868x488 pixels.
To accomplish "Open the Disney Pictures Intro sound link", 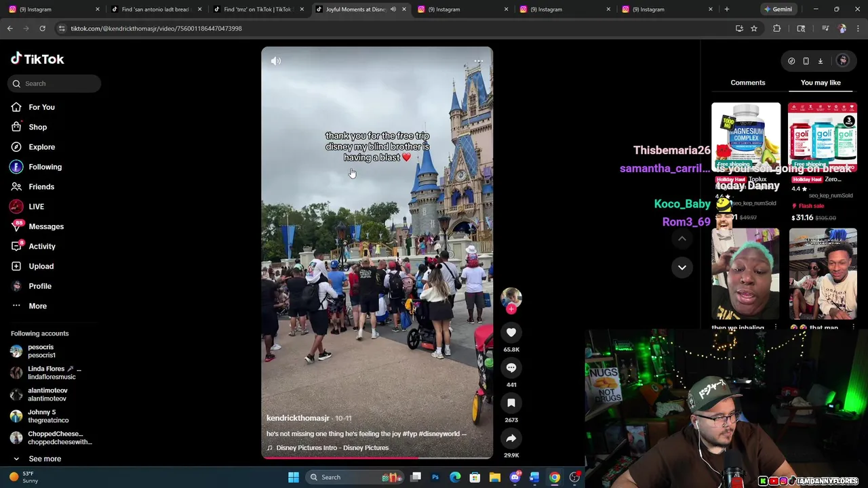I will pos(332,448).
